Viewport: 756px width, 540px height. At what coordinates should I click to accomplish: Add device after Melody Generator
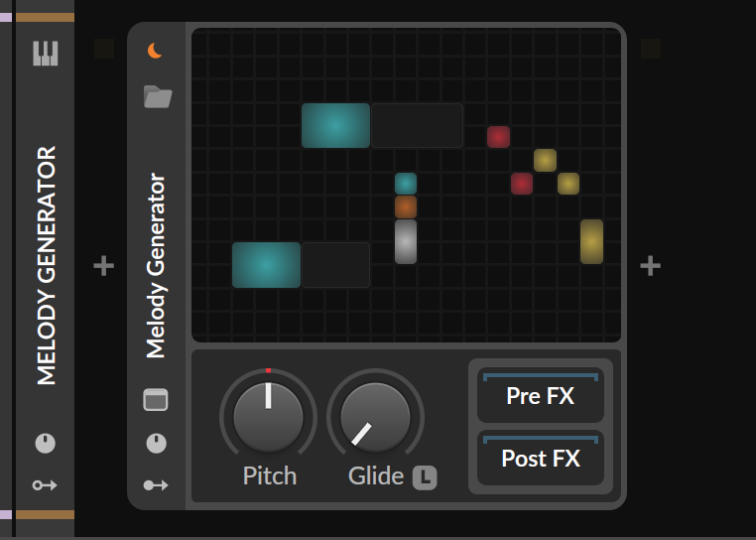point(651,266)
